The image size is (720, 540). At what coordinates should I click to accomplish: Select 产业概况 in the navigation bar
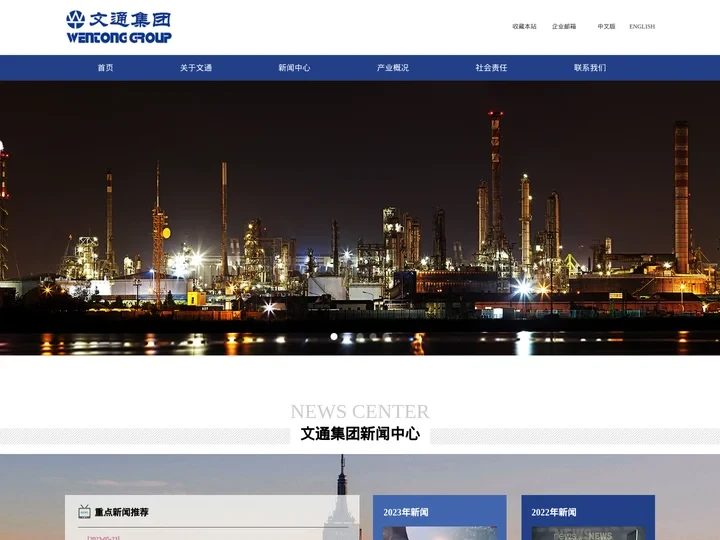point(393,68)
